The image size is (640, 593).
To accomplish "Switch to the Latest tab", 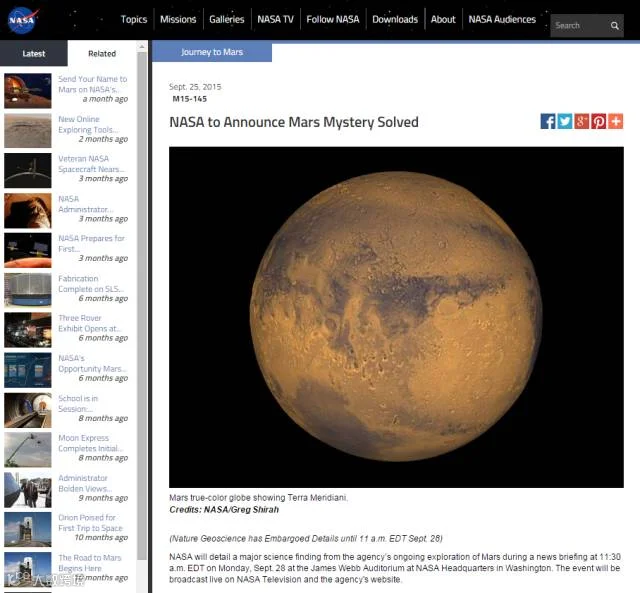I will pos(33,53).
